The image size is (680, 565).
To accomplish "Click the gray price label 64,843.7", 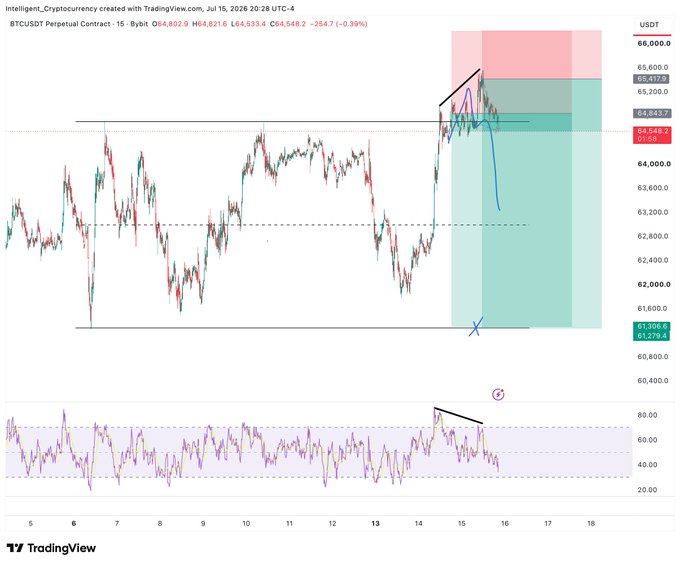I will pyautogui.click(x=651, y=113).
